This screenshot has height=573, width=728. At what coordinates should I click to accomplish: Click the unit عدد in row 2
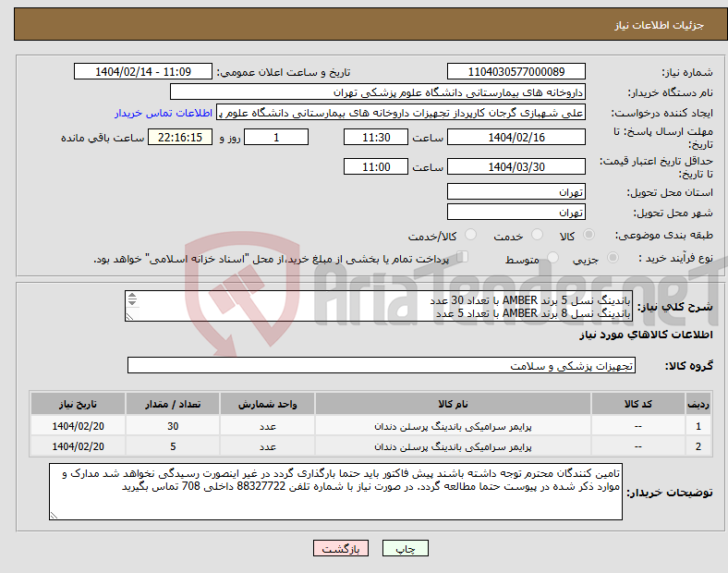[267, 446]
